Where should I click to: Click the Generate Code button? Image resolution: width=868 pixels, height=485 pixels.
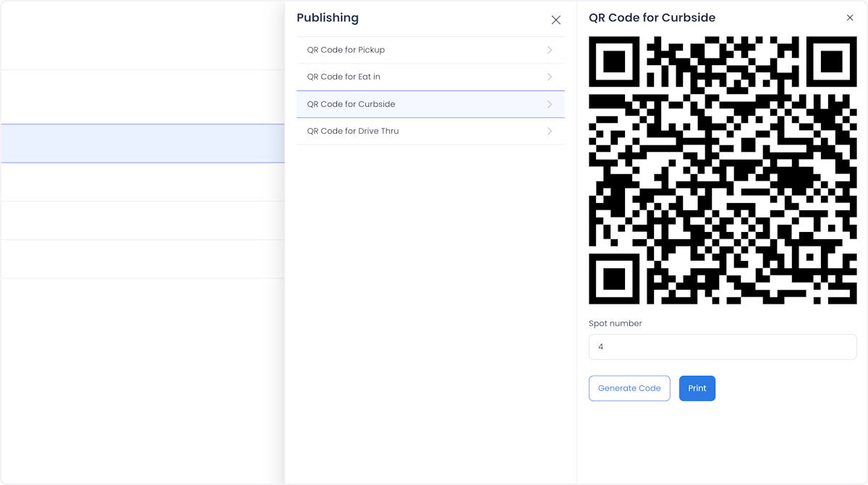[629, 388]
